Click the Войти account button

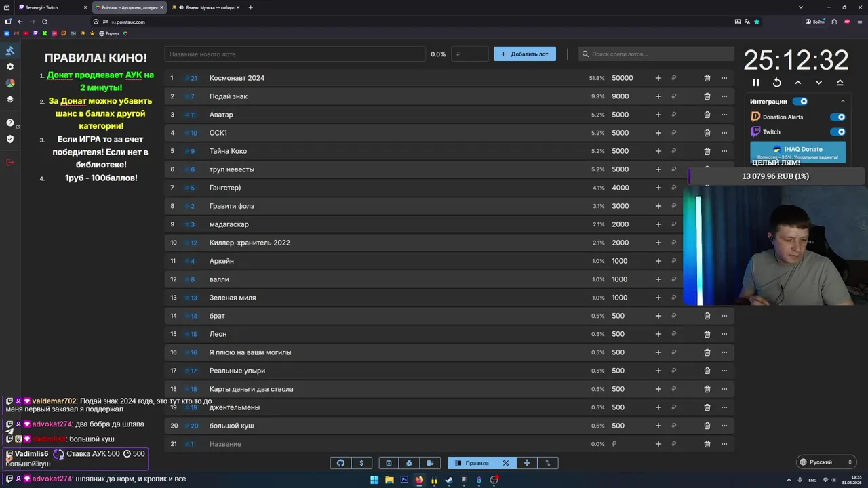tap(816, 22)
